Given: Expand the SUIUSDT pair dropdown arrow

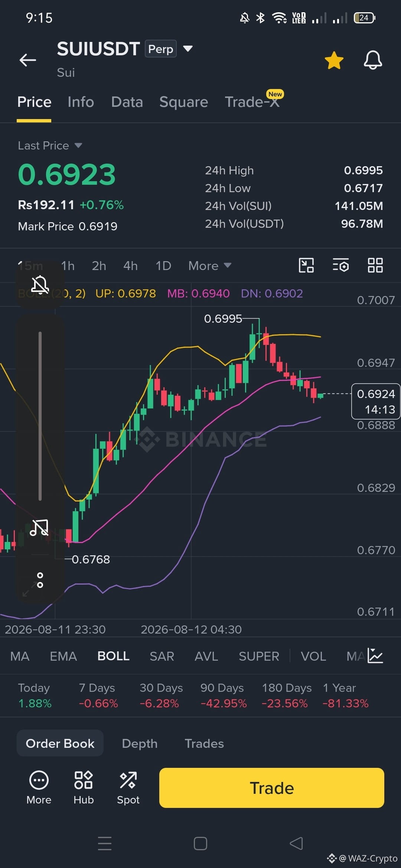Looking at the screenshot, I should [188, 49].
